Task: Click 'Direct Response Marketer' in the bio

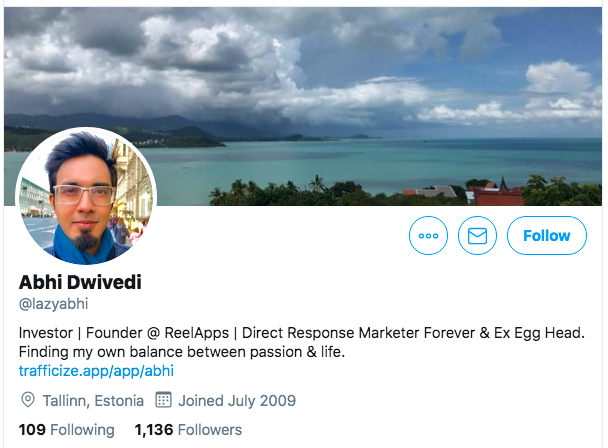Action: coord(331,333)
